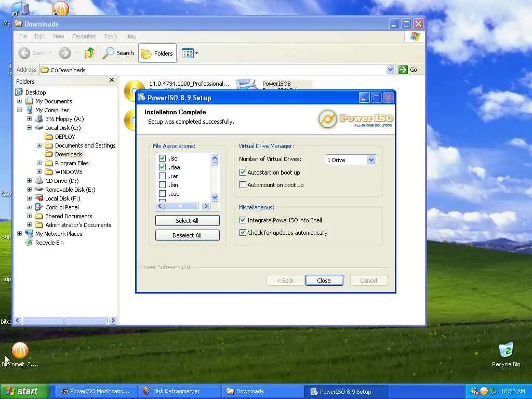Open the Start menu
The width and height of the screenshot is (532, 399).
point(24,392)
